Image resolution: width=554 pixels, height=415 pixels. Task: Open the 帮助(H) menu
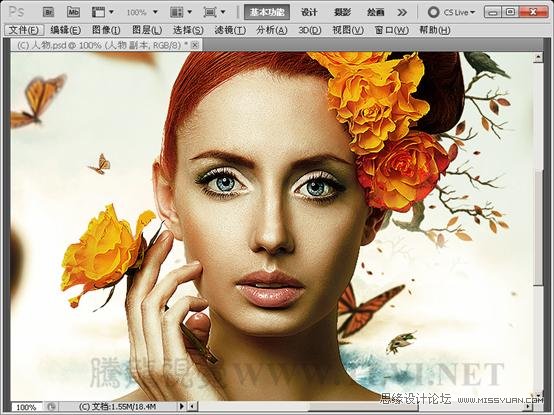(435, 30)
